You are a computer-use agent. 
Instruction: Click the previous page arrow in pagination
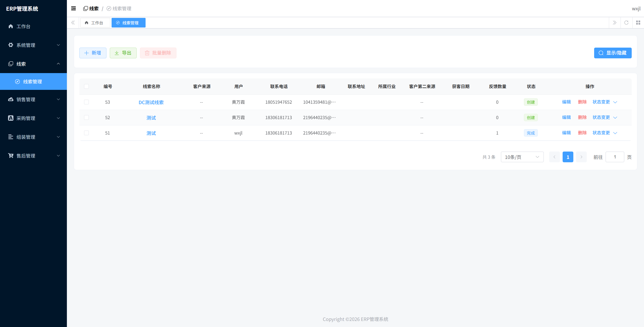pos(554,157)
